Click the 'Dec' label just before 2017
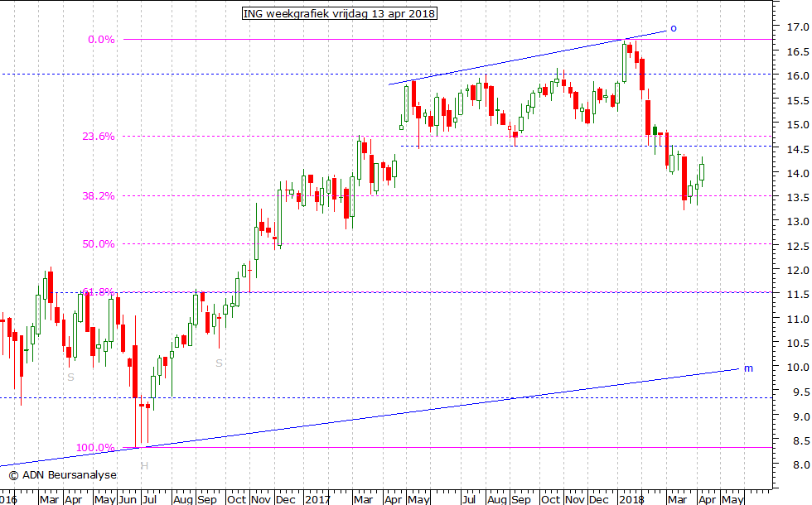Viewport: 812px width, 505px height. tap(285, 499)
